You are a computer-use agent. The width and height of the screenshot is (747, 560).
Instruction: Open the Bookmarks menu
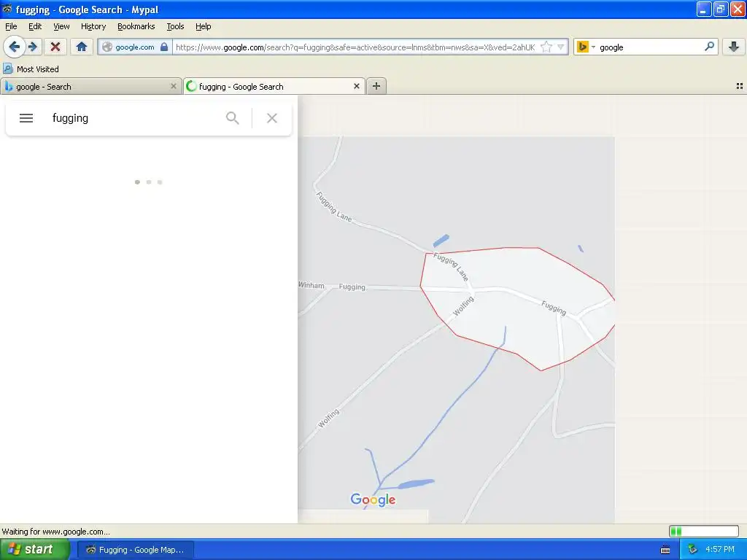click(136, 26)
